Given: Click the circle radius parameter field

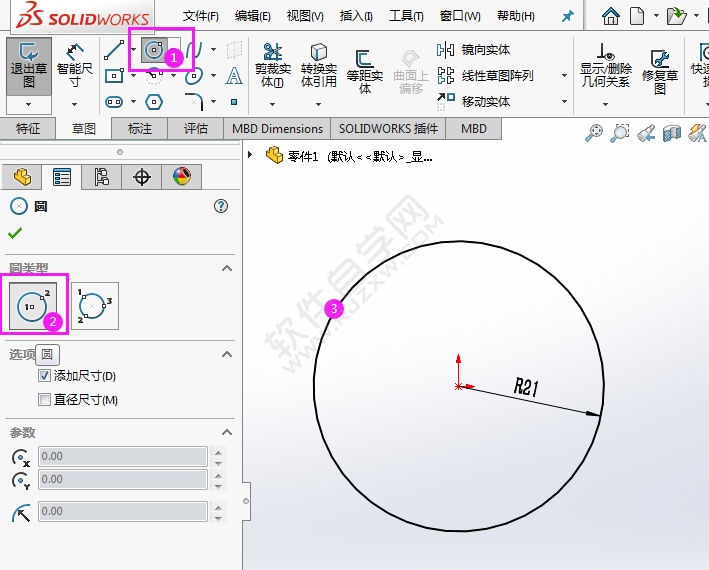Looking at the screenshot, I should coord(123,511).
